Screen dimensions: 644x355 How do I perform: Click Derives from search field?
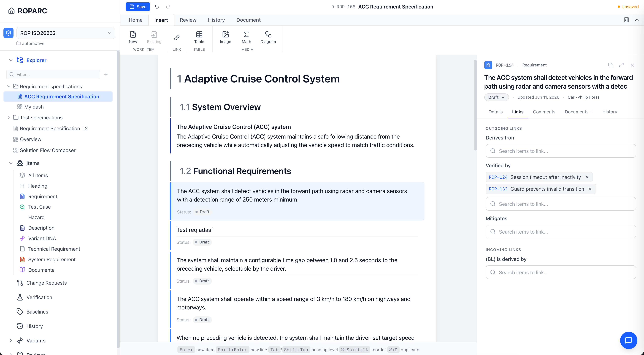click(x=560, y=151)
